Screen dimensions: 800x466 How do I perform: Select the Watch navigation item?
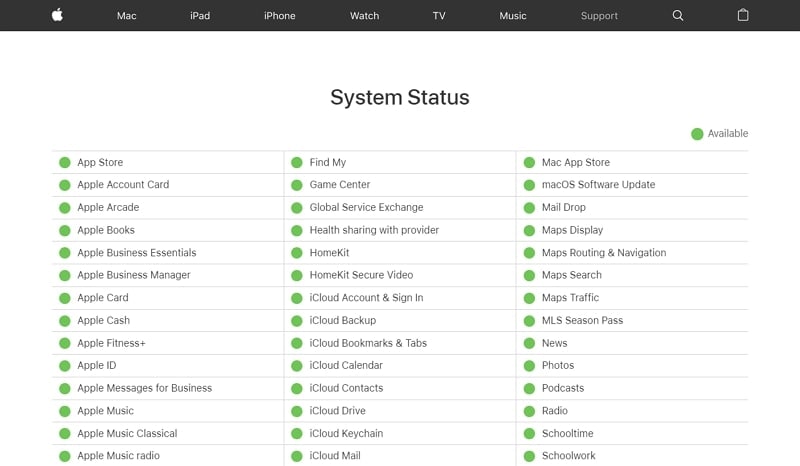tap(364, 16)
